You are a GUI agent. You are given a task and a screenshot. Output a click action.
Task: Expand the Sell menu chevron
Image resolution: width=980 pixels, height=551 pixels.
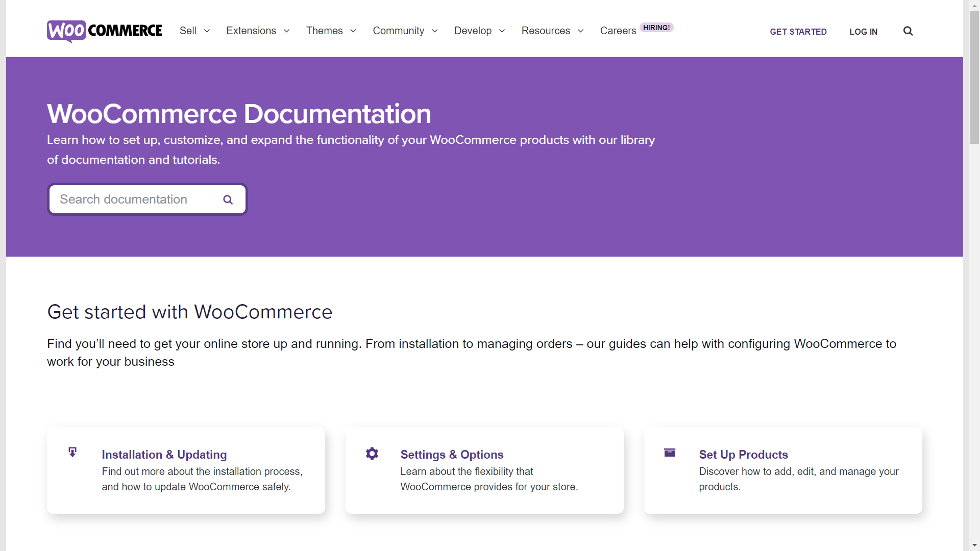pyautogui.click(x=207, y=31)
